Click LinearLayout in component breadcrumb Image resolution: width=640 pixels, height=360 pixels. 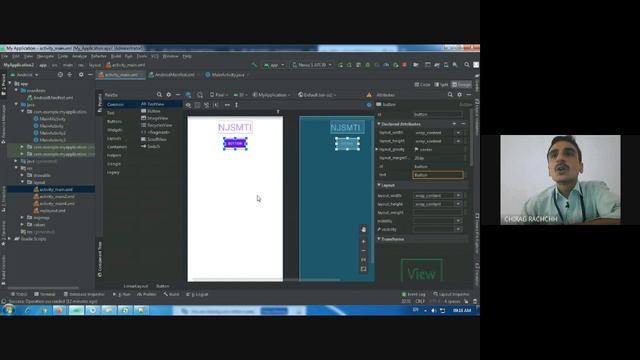coord(136,286)
